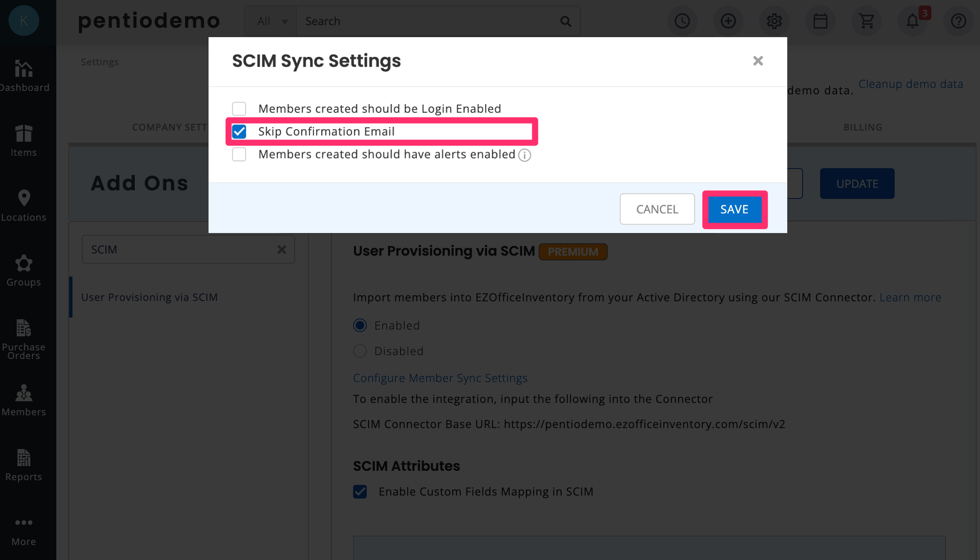Screen dimensions: 980x560
Task: Open the shopping cart icon
Action: pos(867,21)
